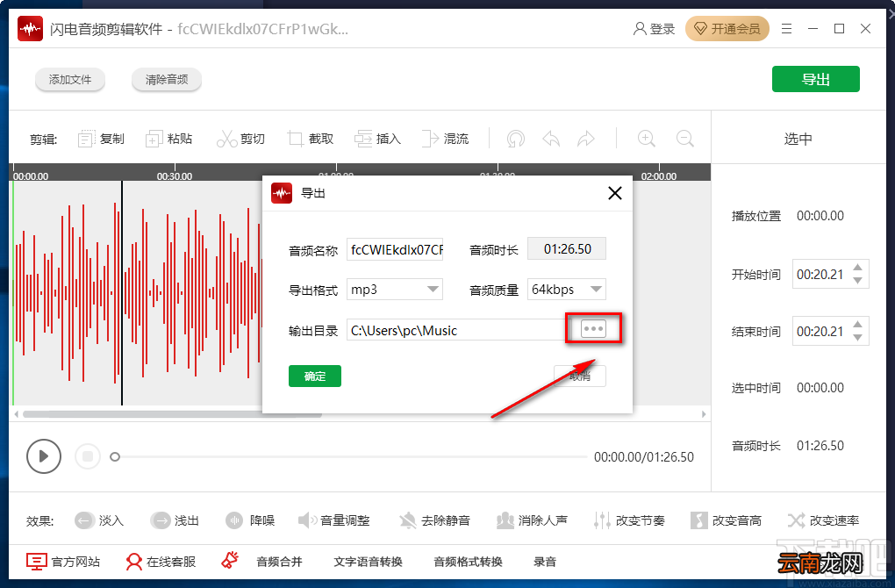Increase the end time (结束时间) value
895x588 pixels.
click(857, 324)
